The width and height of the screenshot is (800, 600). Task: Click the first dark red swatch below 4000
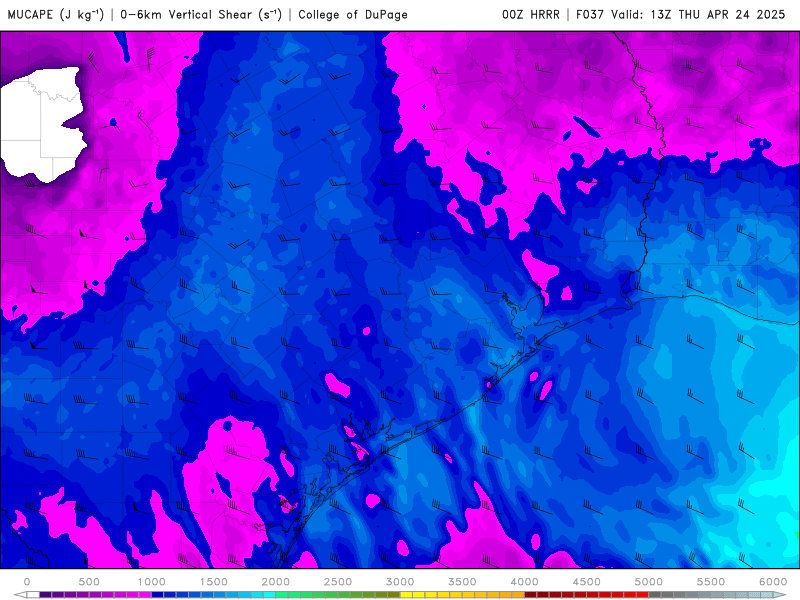[x=531, y=595]
